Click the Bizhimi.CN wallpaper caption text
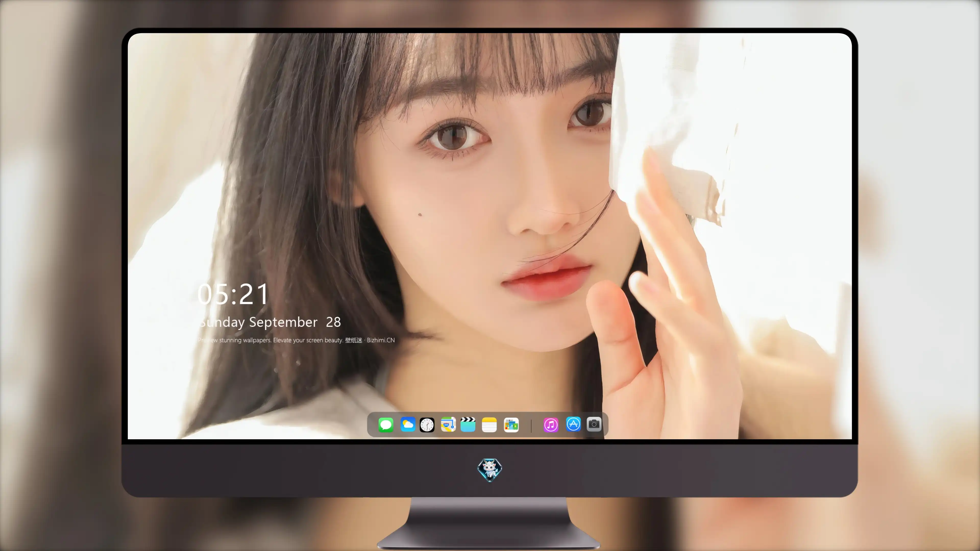The image size is (980, 551). (x=296, y=340)
